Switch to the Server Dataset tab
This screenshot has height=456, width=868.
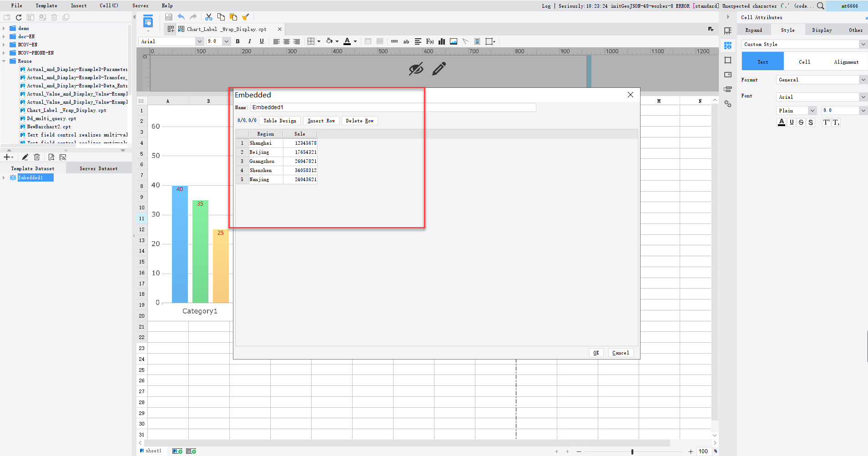[99, 168]
